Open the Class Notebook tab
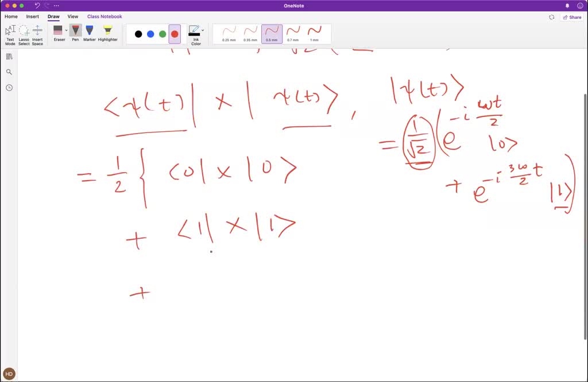588x382 pixels. (x=105, y=16)
